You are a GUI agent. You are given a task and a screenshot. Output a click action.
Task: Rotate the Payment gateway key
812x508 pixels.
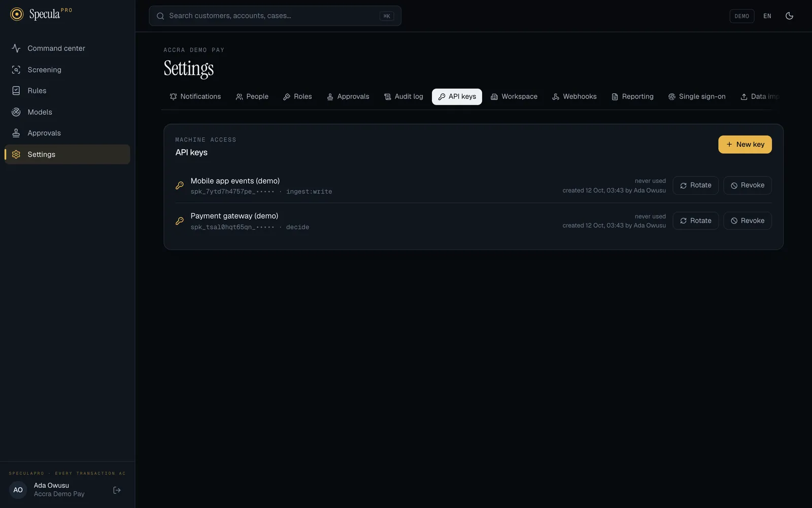click(696, 220)
